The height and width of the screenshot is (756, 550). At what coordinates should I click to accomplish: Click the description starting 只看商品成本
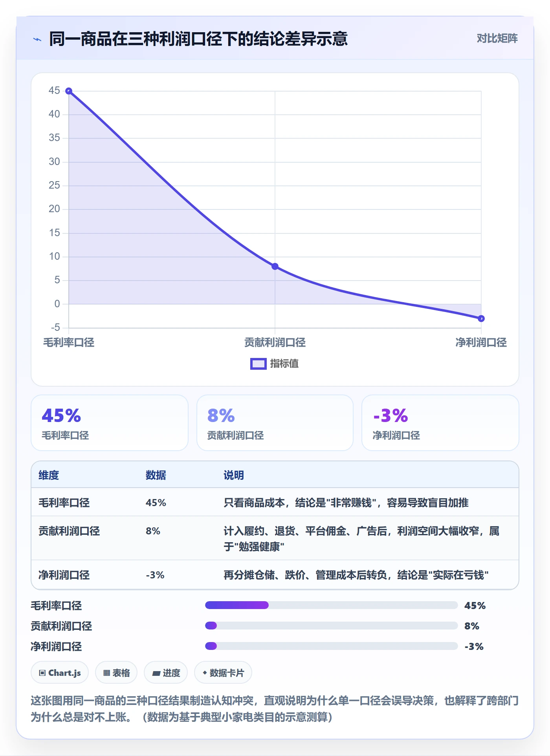346,503
